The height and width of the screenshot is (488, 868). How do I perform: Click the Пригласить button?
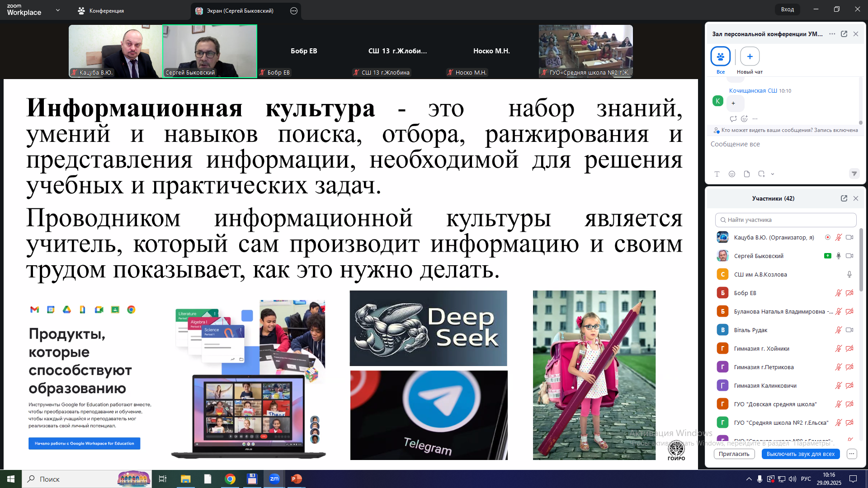click(734, 454)
